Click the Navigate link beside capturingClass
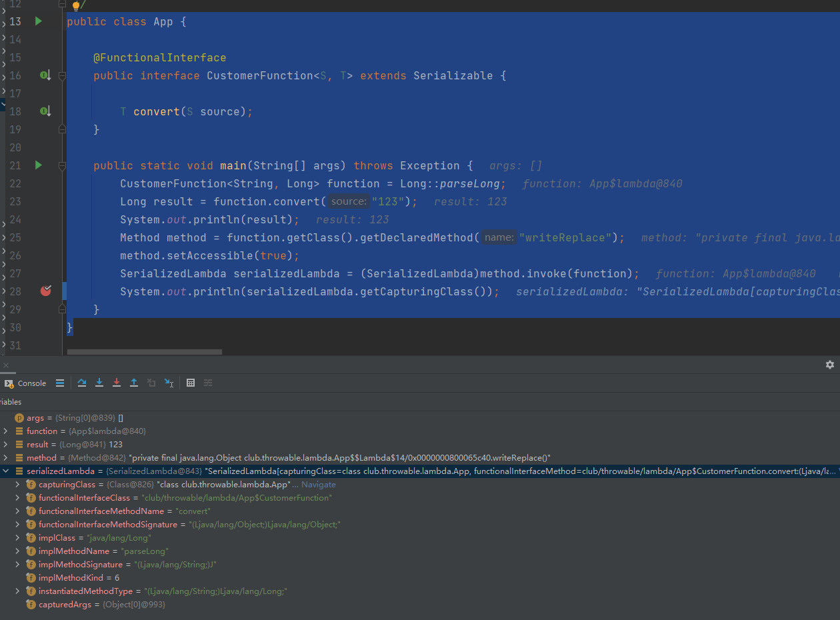This screenshot has height=620, width=840. 318,484
